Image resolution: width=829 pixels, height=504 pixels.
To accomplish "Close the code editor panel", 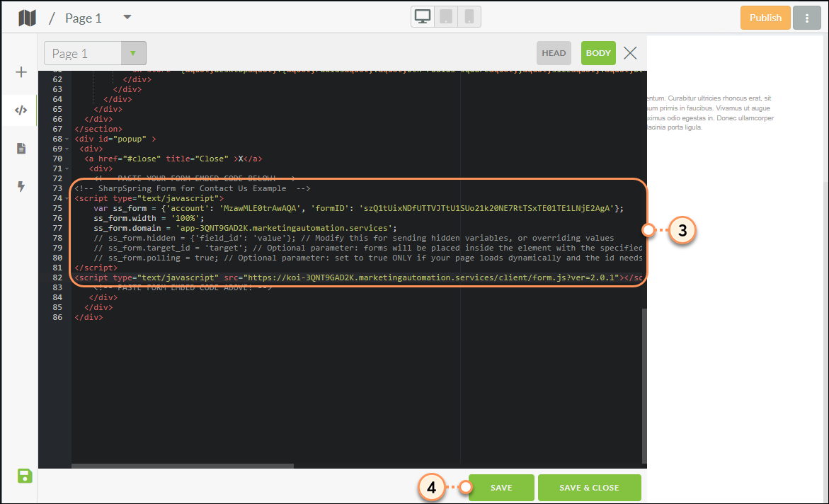I will (629, 53).
